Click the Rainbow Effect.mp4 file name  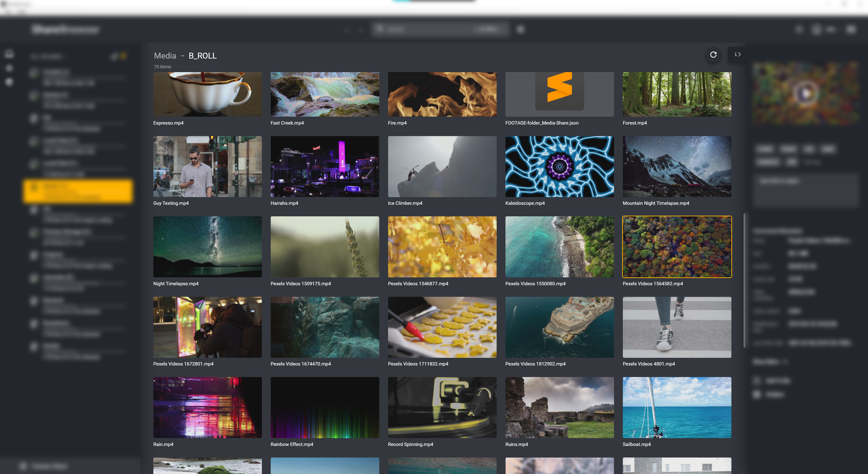(292, 444)
